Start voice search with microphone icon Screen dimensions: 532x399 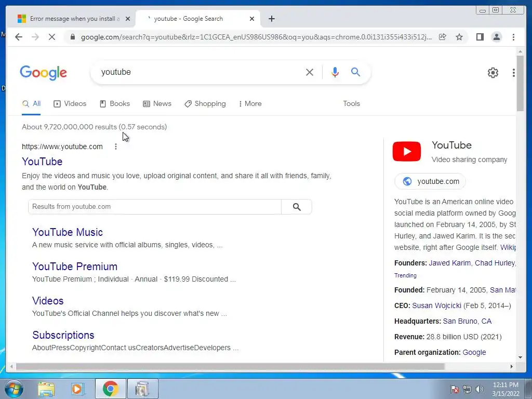coord(335,72)
